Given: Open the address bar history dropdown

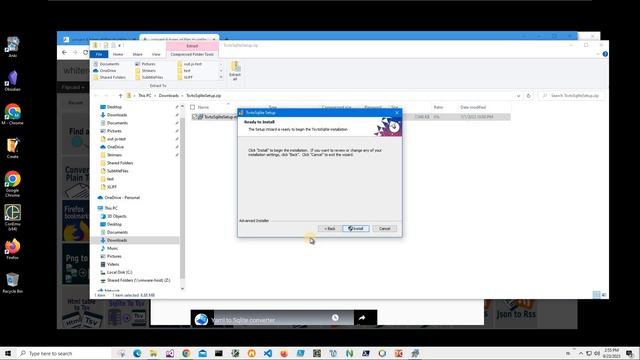Looking at the screenshot, I should point(518,96).
